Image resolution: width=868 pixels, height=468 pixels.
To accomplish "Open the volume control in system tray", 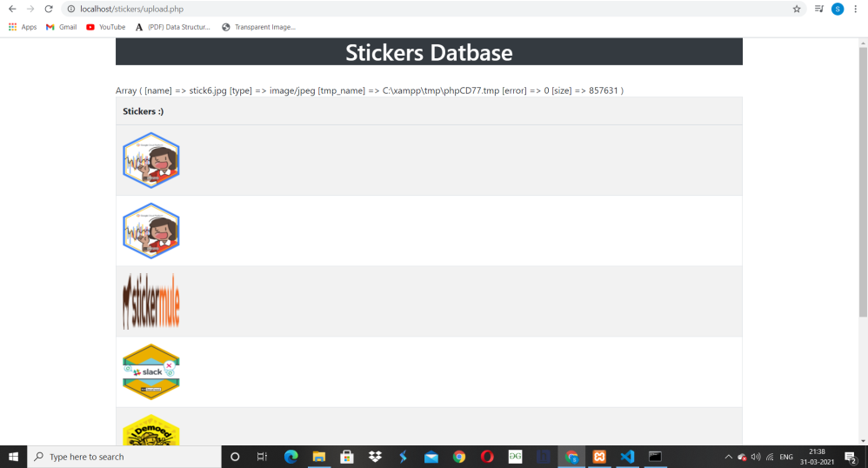I will coord(756,457).
